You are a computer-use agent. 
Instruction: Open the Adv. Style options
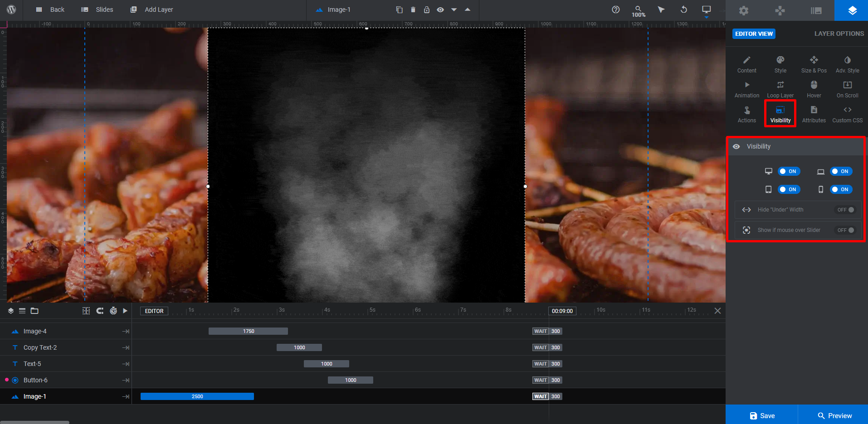848,64
